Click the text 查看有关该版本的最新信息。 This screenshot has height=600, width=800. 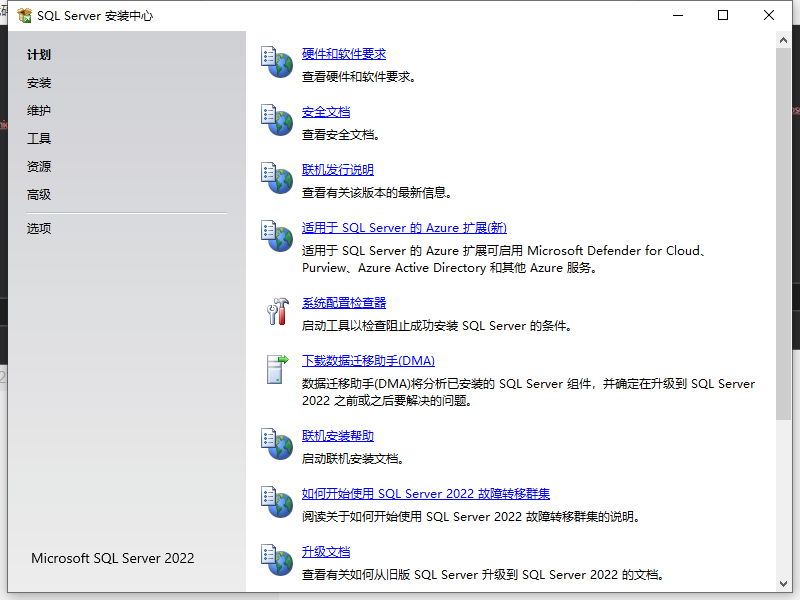(378, 193)
